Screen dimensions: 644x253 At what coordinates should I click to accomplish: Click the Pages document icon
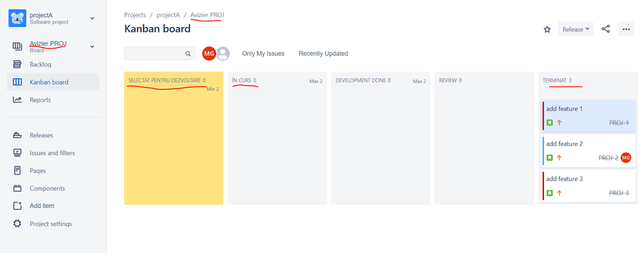(x=17, y=171)
